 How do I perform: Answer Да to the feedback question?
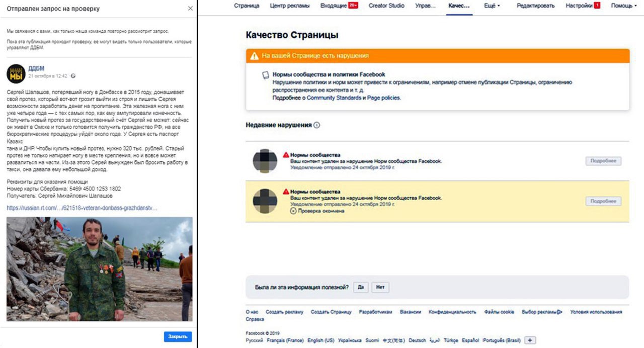(361, 288)
